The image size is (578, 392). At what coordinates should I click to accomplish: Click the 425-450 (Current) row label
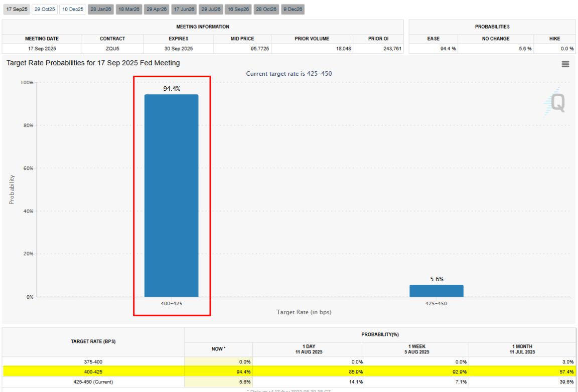tap(93, 381)
